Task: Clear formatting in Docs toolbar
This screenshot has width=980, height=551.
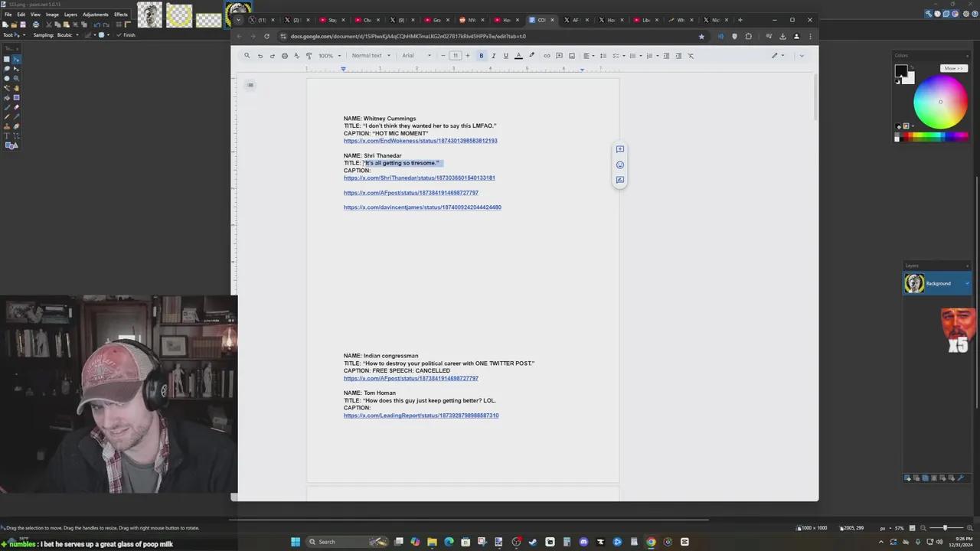Action: pyautogui.click(x=691, y=55)
